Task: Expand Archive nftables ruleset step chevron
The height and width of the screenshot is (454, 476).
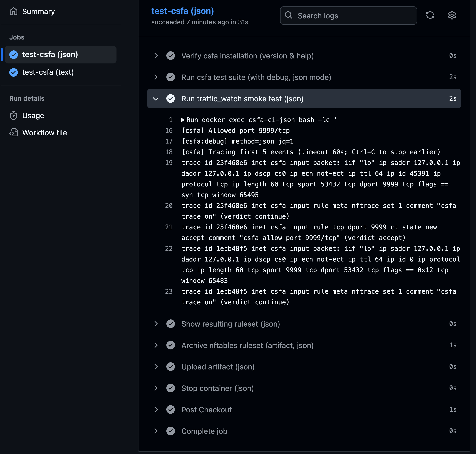Action: coord(156,345)
